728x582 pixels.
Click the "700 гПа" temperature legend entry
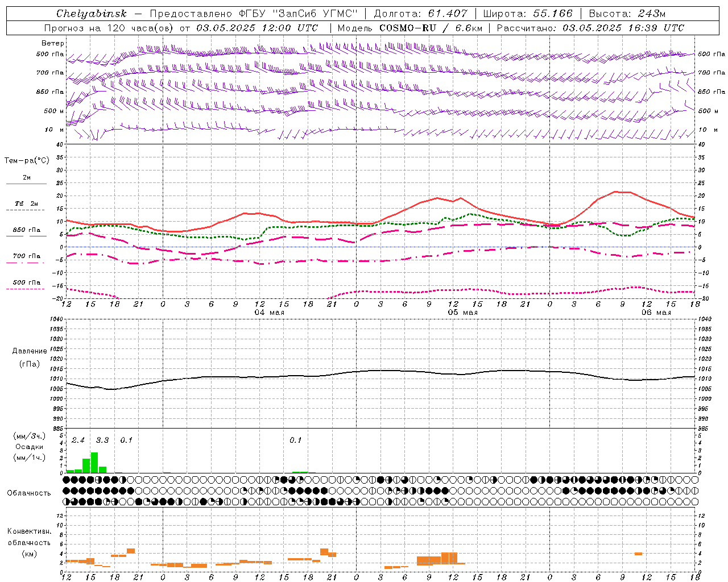(26, 256)
